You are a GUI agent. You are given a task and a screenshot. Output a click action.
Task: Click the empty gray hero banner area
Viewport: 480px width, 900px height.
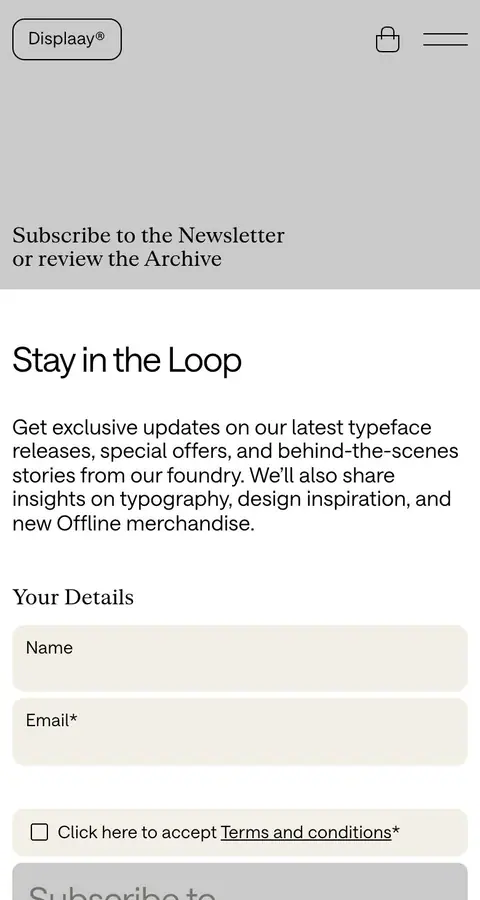pyautogui.click(x=240, y=138)
